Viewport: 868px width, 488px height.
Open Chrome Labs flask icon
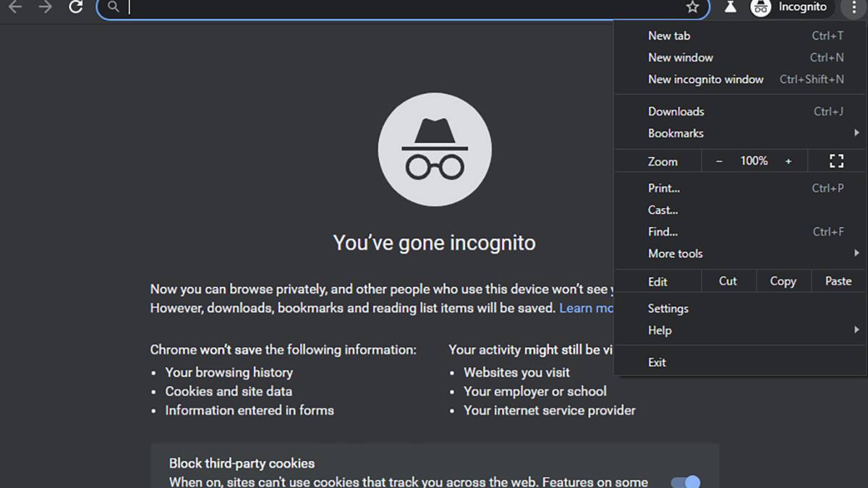point(731,7)
